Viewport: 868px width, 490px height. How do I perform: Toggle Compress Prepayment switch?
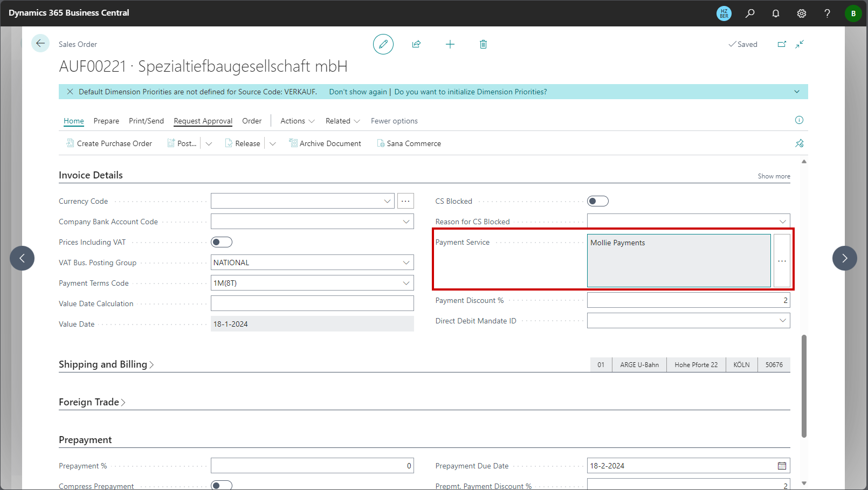(222, 485)
